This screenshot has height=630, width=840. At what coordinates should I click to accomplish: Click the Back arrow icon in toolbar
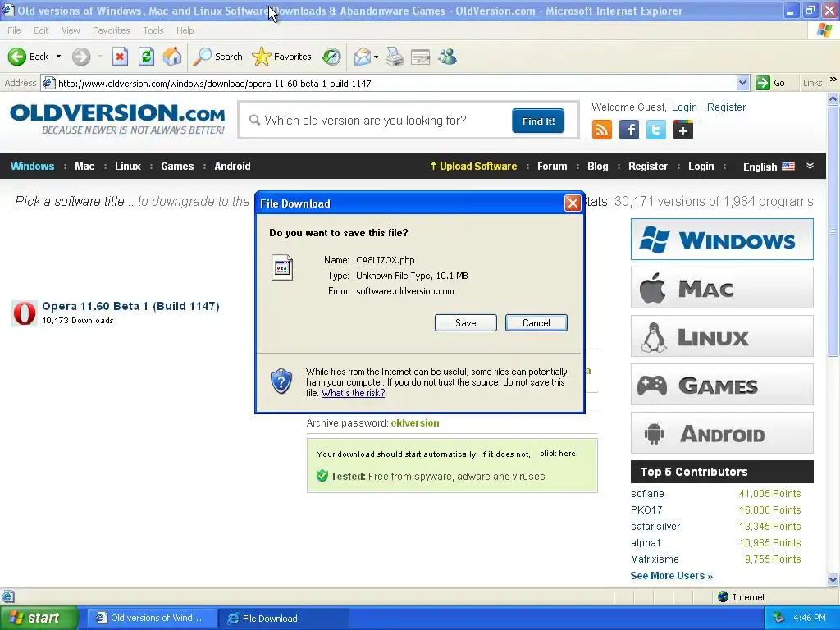(17, 57)
